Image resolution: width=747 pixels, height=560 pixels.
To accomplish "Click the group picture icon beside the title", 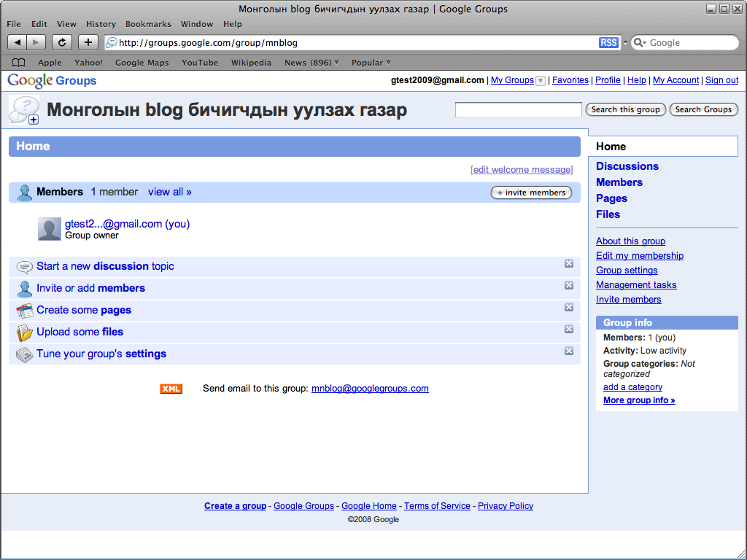I will (x=24, y=110).
